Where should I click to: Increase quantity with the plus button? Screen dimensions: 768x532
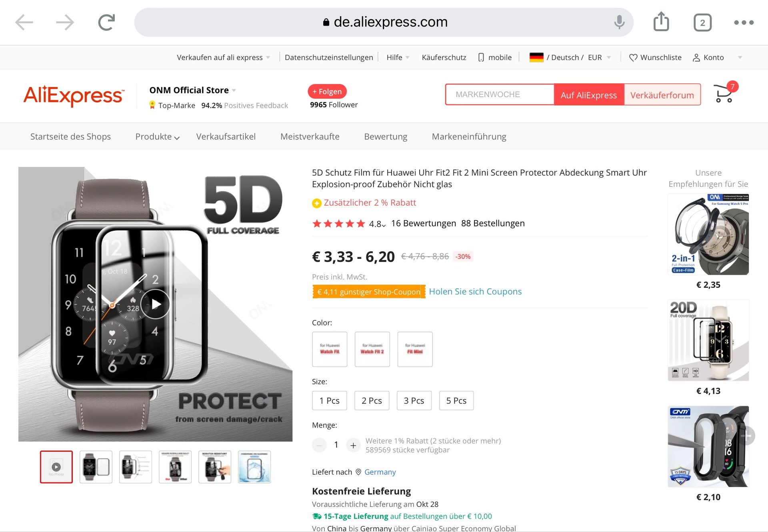[353, 445]
